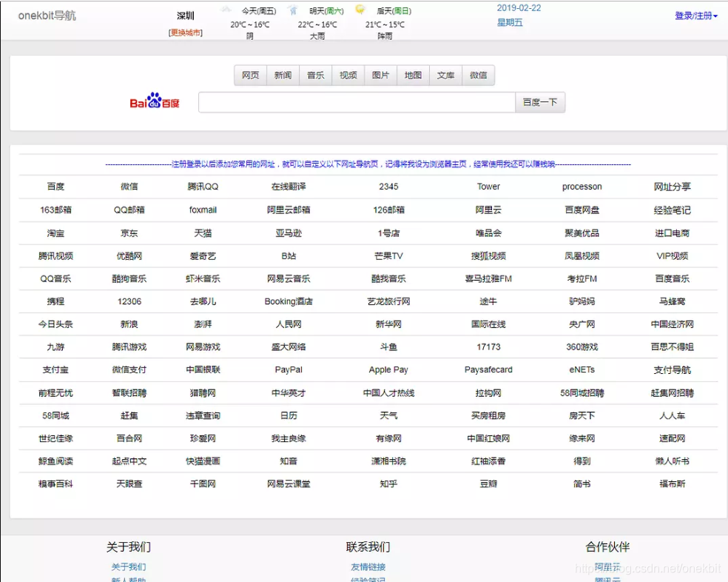Click the Baidu logo
This screenshot has width=728, height=582.
pos(154,101)
